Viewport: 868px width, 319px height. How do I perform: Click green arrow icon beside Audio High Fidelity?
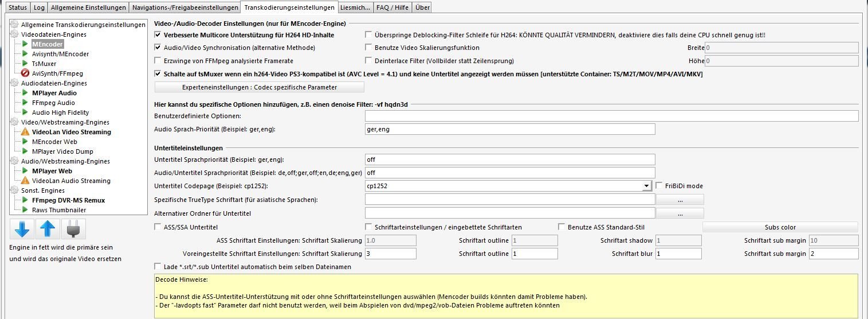coord(25,112)
